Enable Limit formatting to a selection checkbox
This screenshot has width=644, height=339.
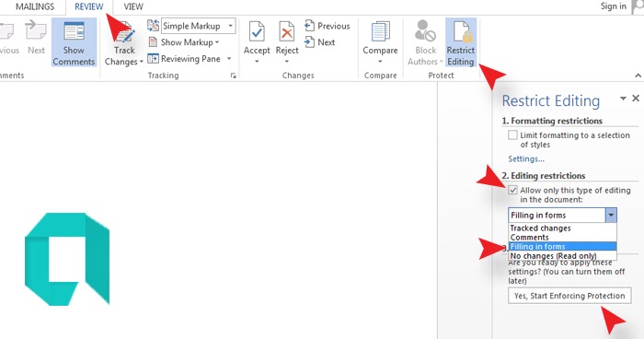point(512,134)
